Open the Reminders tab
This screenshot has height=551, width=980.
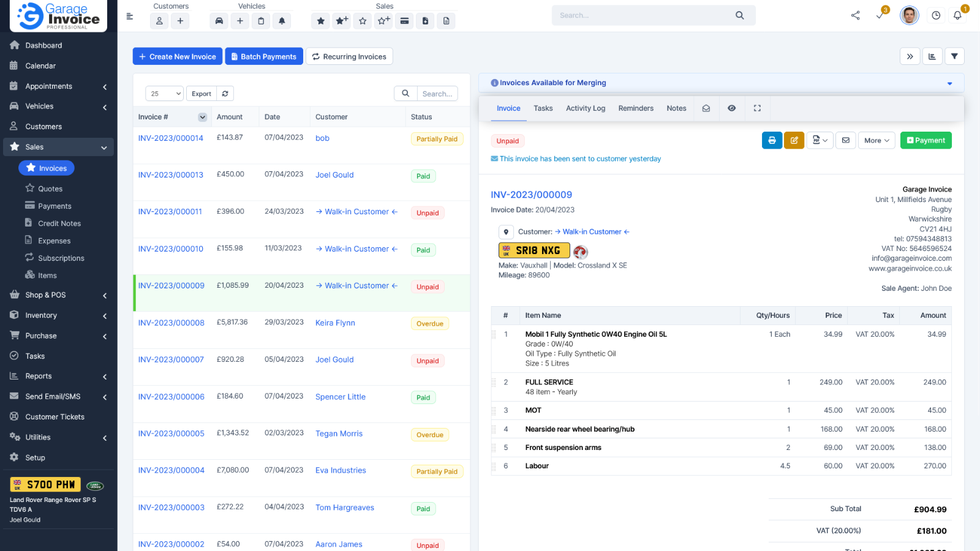tap(636, 108)
